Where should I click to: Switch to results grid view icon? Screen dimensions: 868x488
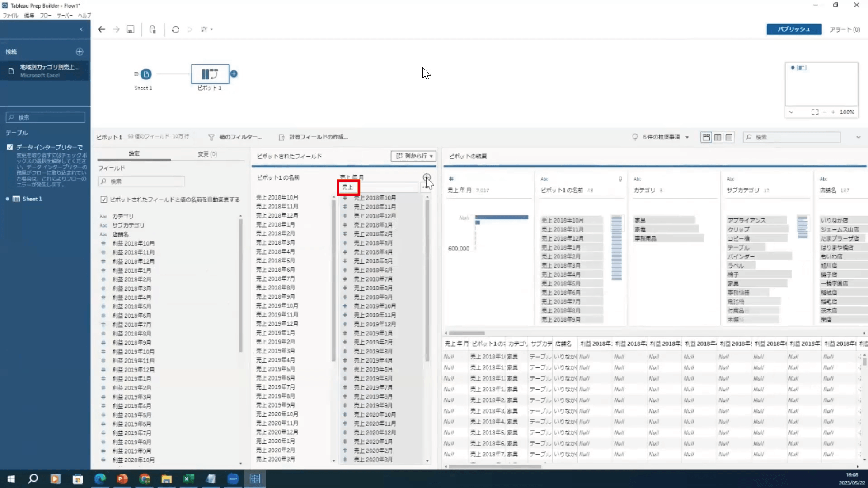tap(718, 137)
